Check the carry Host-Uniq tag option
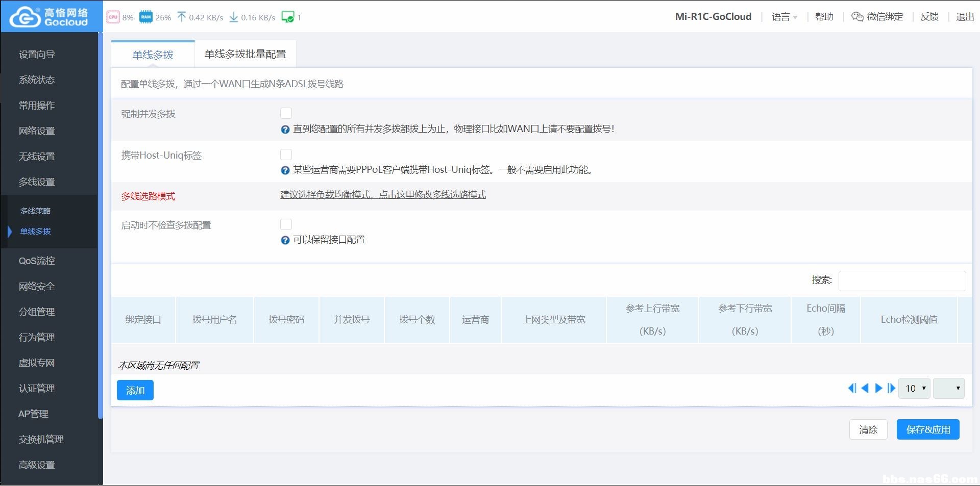This screenshot has height=486, width=980. coord(286,155)
